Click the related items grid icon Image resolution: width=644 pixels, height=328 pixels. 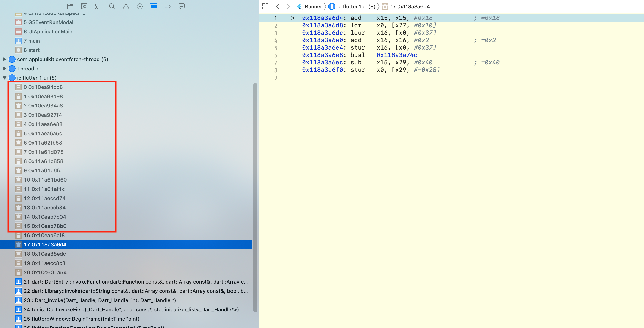(265, 6)
